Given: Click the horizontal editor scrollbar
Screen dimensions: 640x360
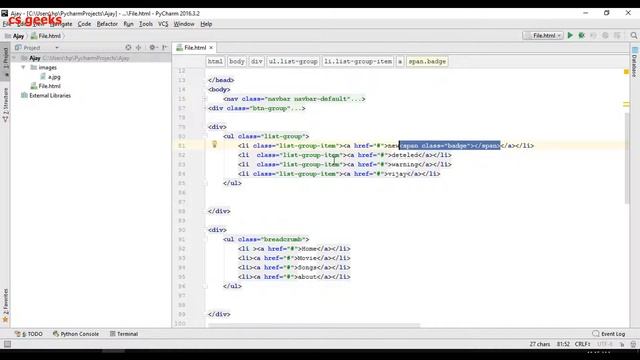Looking at the screenshot, I should tap(313, 325).
